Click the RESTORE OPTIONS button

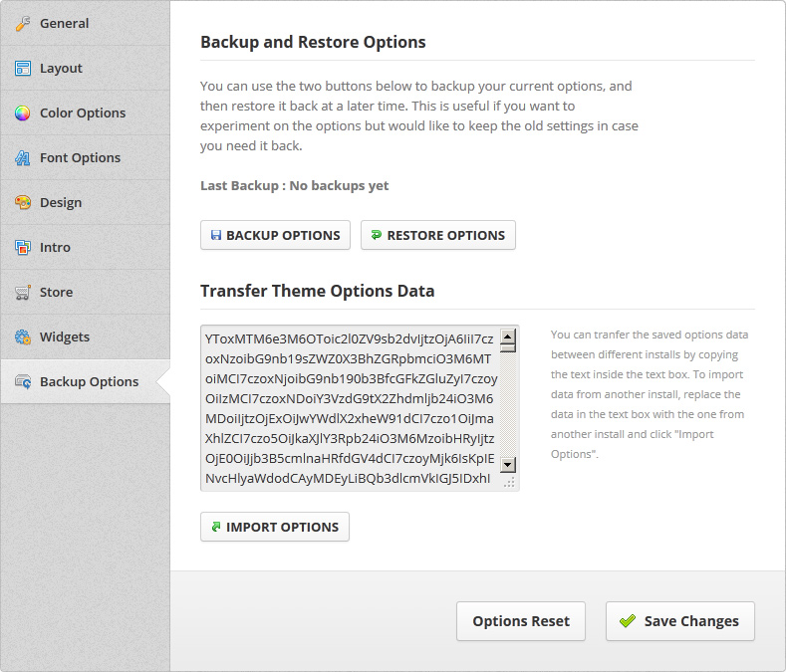pyautogui.click(x=438, y=235)
